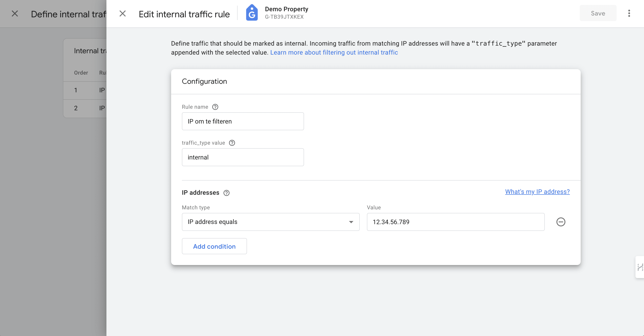Viewport: 644px width, 336px height.
Task: Click the side feedback tab icon
Action: (640, 267)
